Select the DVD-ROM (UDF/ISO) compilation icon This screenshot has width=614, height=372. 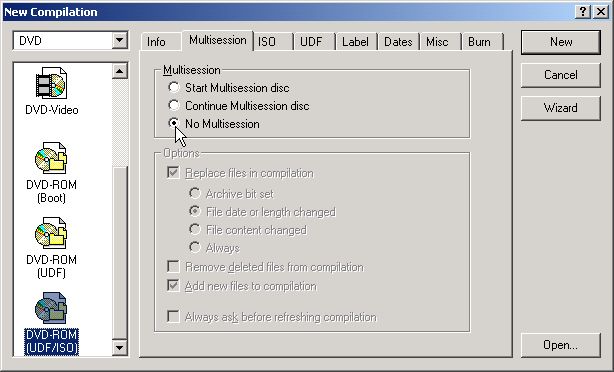[x=51, y=323]
